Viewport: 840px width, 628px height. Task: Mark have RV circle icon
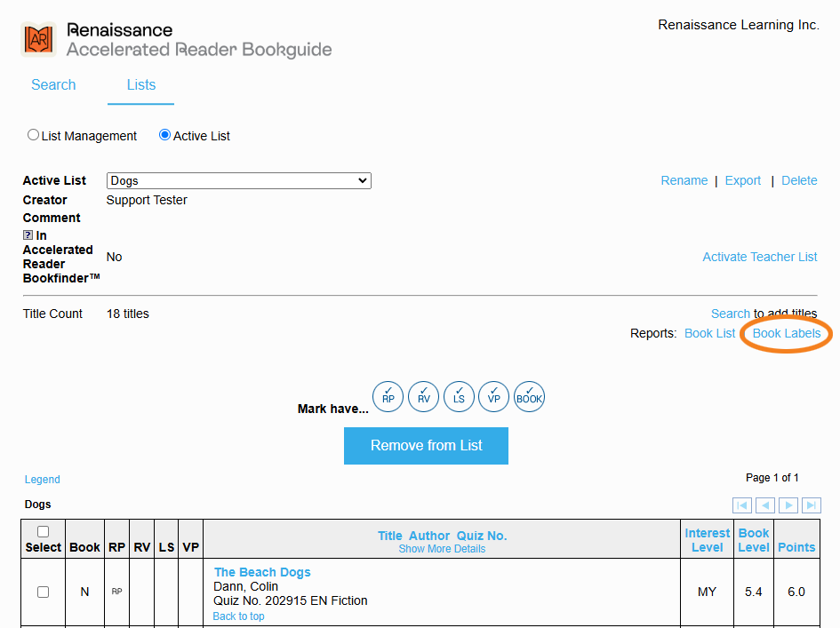[x=423, y=397]
